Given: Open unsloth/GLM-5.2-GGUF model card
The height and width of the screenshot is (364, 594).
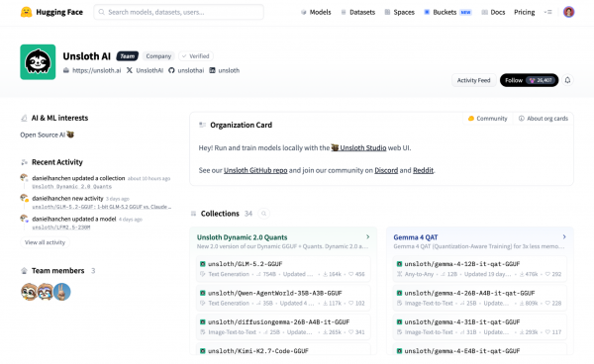Looking at the screenshot, I should point(283,269).
